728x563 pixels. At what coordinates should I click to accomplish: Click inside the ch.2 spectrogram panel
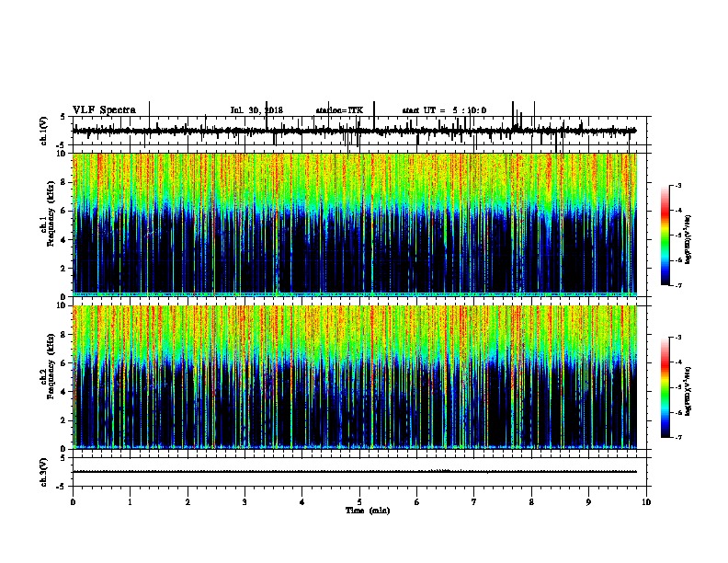(x=354, y=377)
